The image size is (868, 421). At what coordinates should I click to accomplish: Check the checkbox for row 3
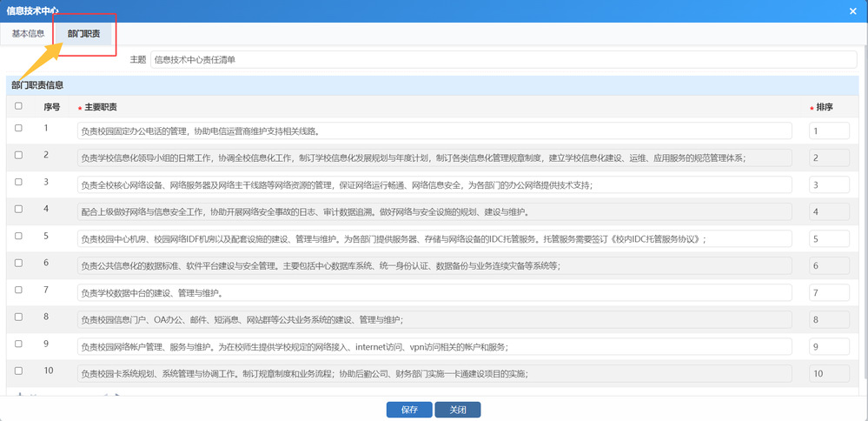[19, 182]
